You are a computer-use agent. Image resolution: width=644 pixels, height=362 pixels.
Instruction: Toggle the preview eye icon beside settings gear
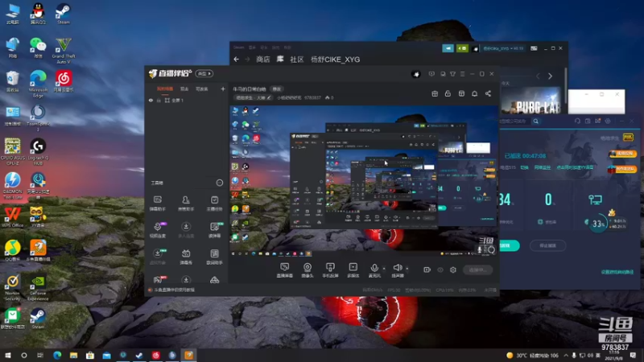click(440, 269)
